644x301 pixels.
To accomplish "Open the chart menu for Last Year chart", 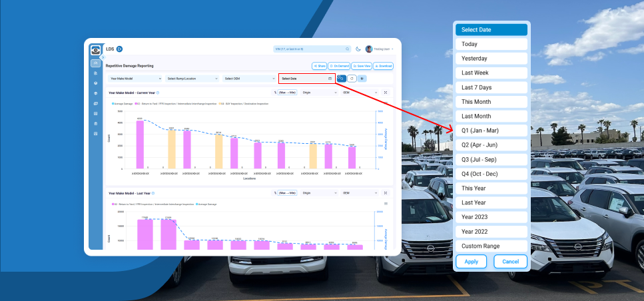I will 386,203.
